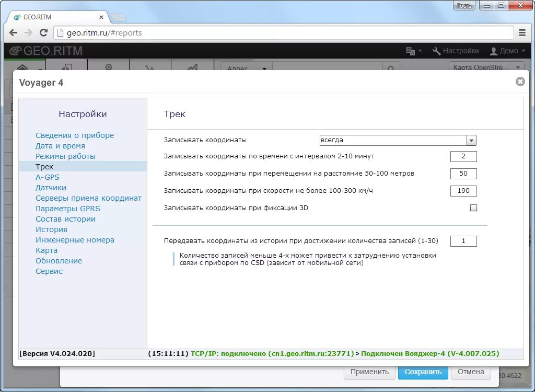Expand the Записывать координаты dropdown arrow
Screen dimensions: 535x392
pos(471,141)
